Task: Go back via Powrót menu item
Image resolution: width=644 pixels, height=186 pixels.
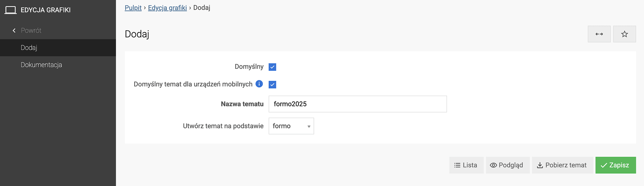Action: click(x=31, y=31)
